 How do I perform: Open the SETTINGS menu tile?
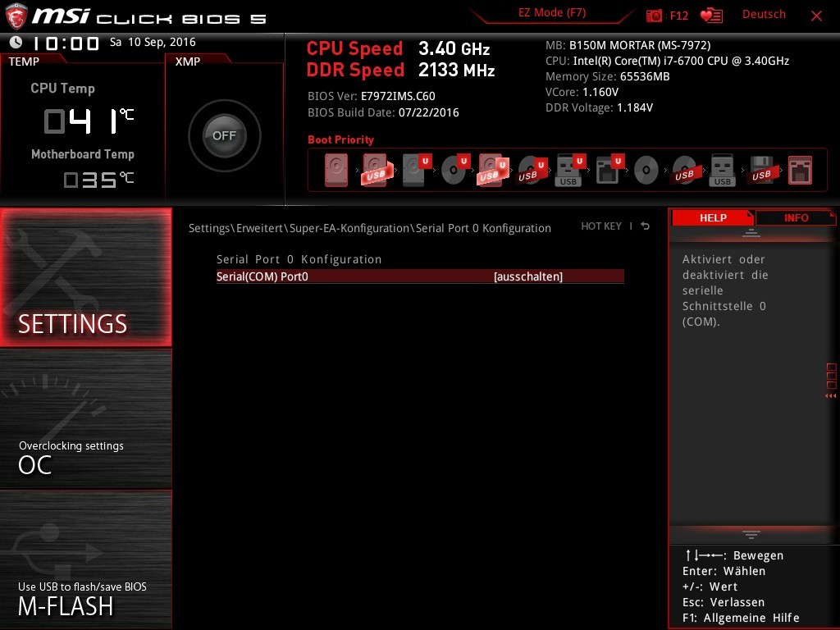click(86, 277)
